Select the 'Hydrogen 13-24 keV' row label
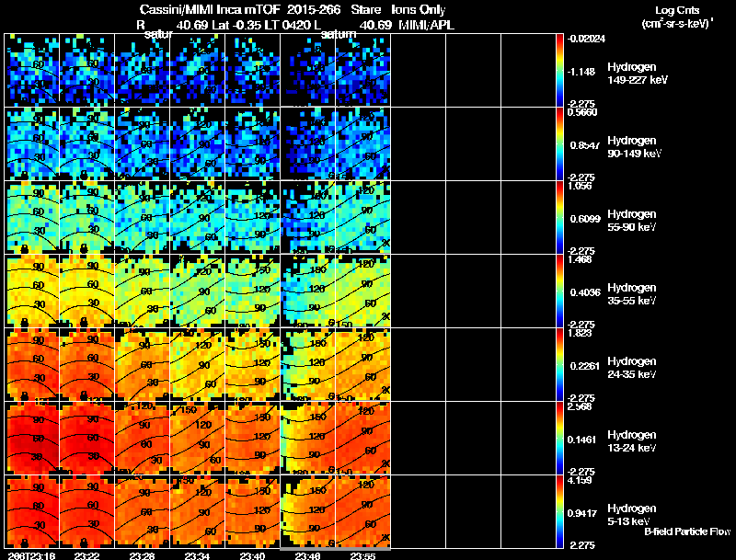The width and height of the screenshot is (736, 560). coord(632,441)
